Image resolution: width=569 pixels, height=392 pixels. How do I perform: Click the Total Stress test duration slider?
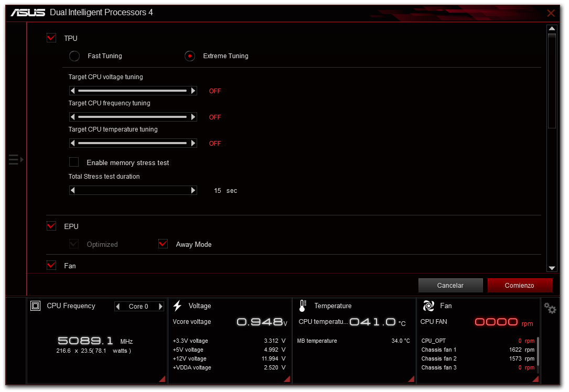133,190
